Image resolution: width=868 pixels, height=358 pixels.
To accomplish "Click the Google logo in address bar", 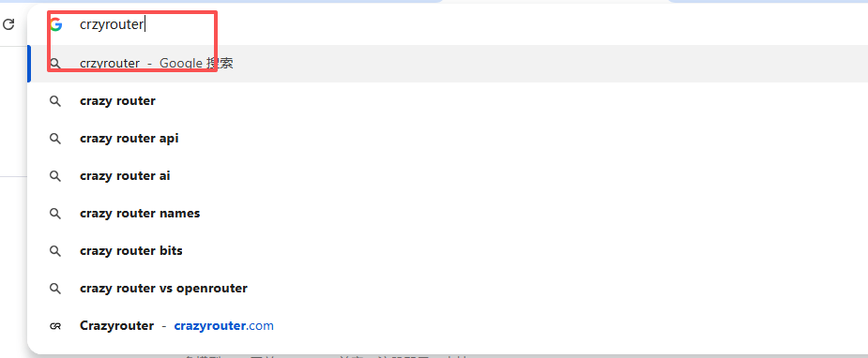I will [55, 25].
